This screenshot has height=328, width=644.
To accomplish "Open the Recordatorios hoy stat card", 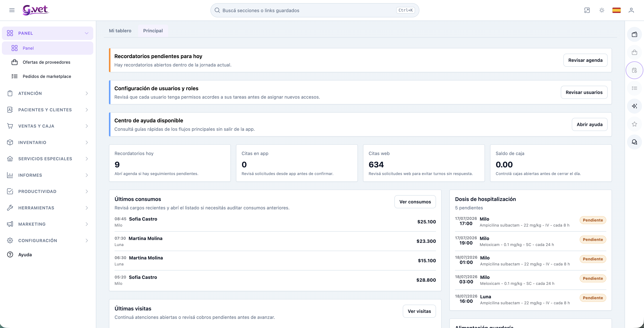I will 170,163.
